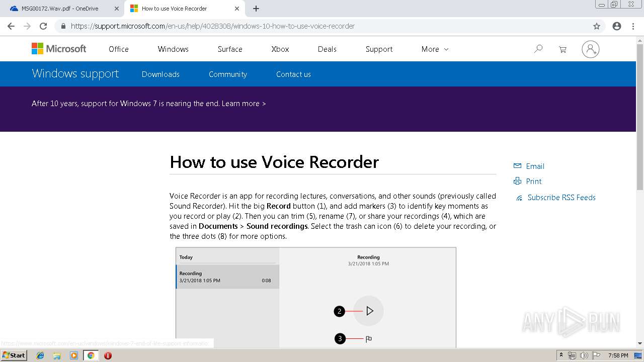Close the MSG00172.Wav.pdf OneDrive tab
This screenshot has width=644, height=362.
(x=117, y=9)
